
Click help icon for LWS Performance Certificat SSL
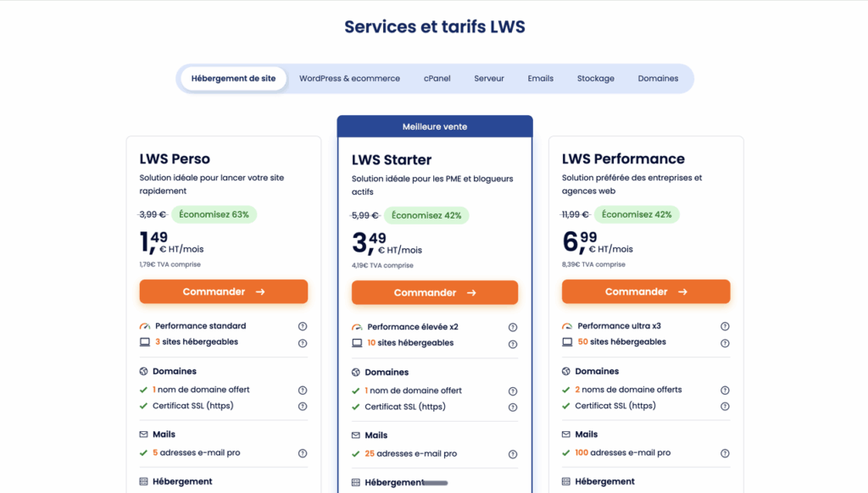pos(725,406)
